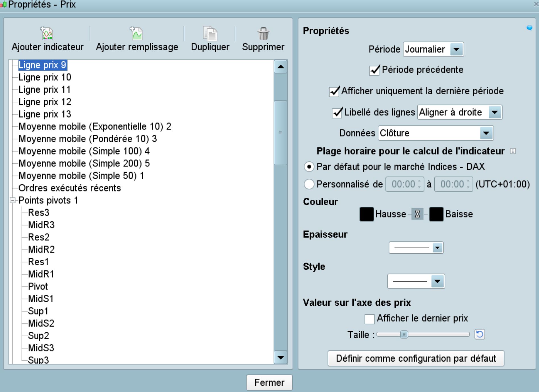Select the Sup3 pivot level
Screen dimensions: 539x392
(38, 360)
